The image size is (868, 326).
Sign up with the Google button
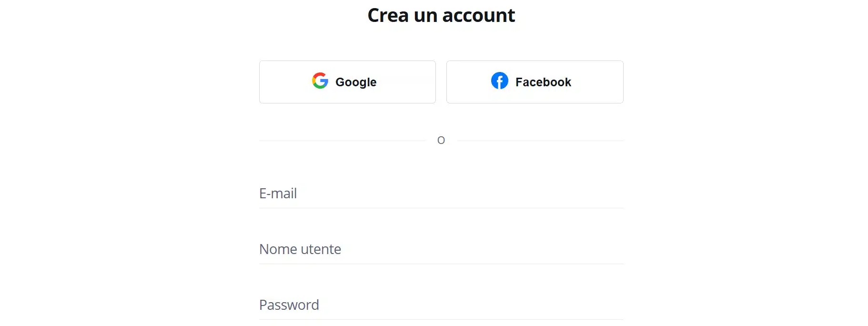tap(347, 82)
